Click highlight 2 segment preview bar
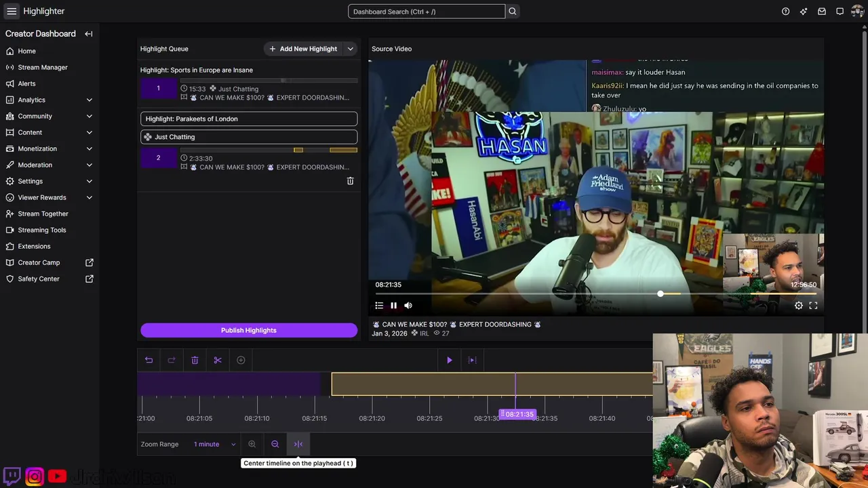The width and height of the screenshot is (868, 488). pyautogui.click(x=269, y=150)
